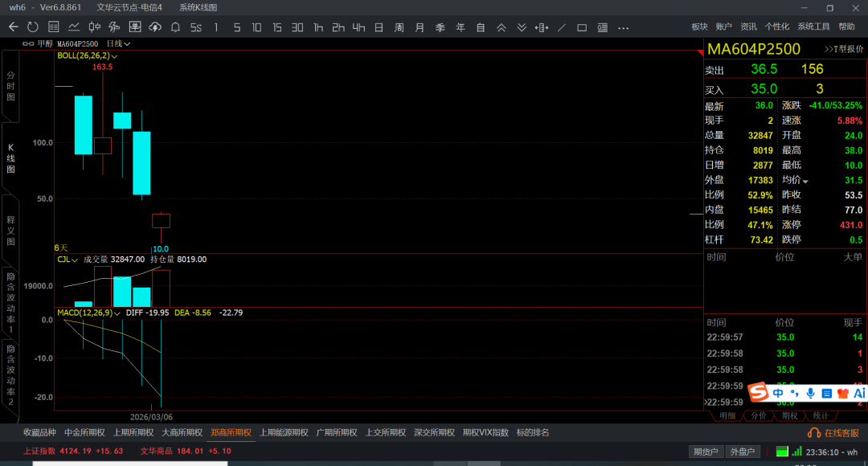868x466 pixels.
Task: Open the 账户 menu
Action: pos(724,27)
